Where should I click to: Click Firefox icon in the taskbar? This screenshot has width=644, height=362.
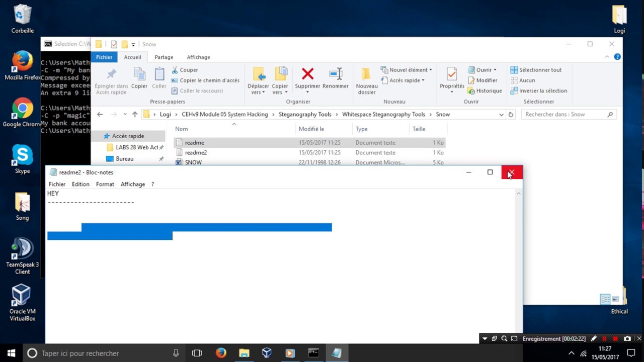point(221,353)
